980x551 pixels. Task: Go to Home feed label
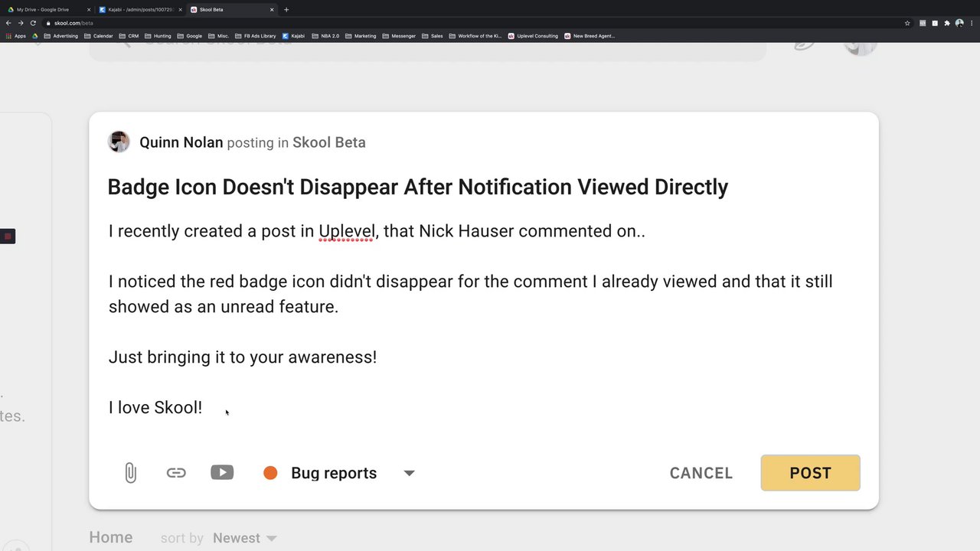111,537
